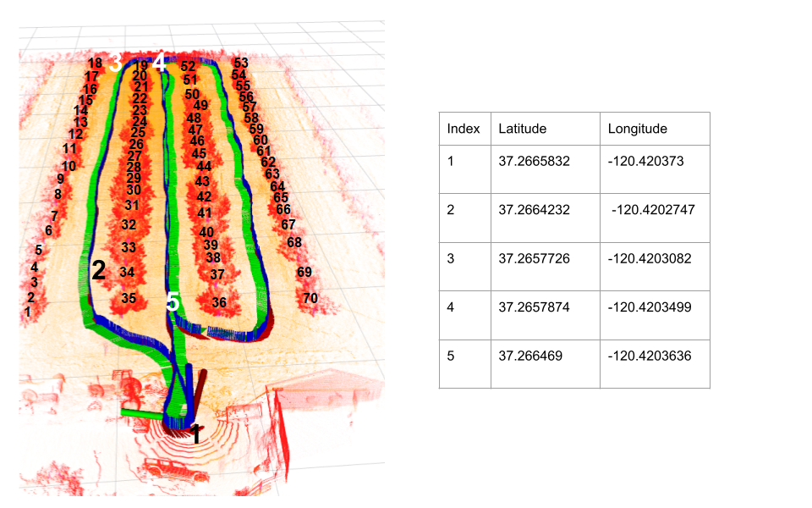Click index cell in the 37.2657726 row
The image size is (812, 508).
tap(465, 267)
